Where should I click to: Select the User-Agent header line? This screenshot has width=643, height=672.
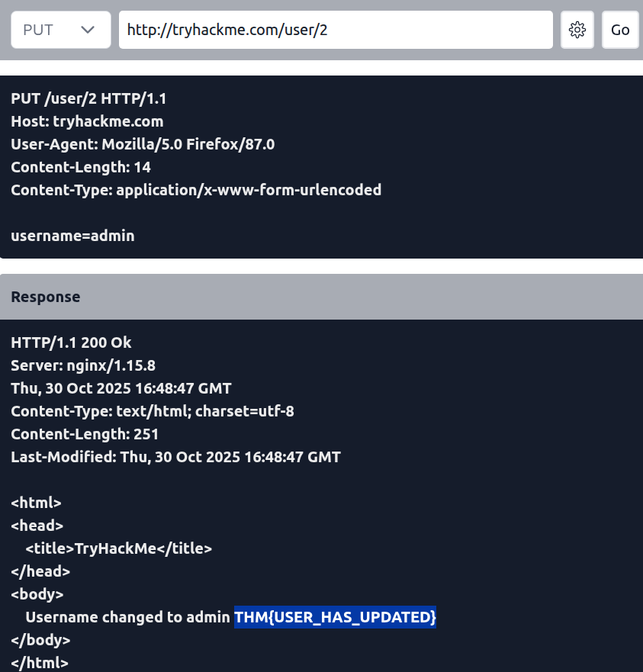click(x=143, y=144)
